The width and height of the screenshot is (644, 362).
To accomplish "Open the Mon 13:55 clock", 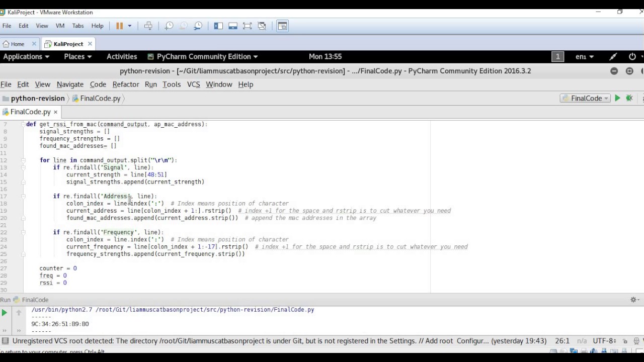I will 325,57.
